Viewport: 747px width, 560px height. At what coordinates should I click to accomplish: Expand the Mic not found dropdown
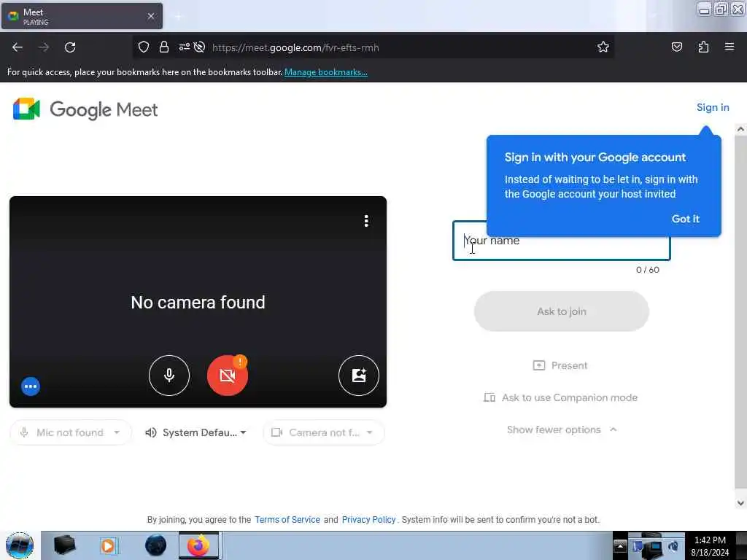71,432
